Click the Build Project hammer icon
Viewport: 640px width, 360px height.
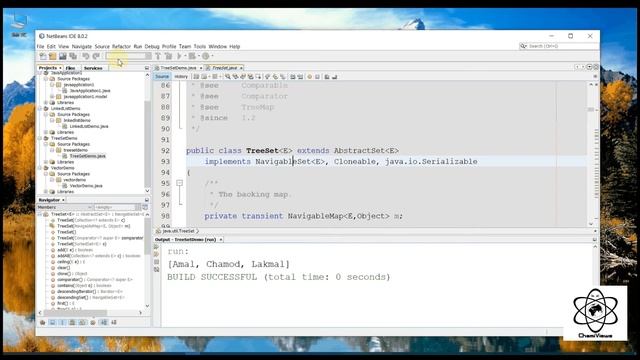(158, 56)
